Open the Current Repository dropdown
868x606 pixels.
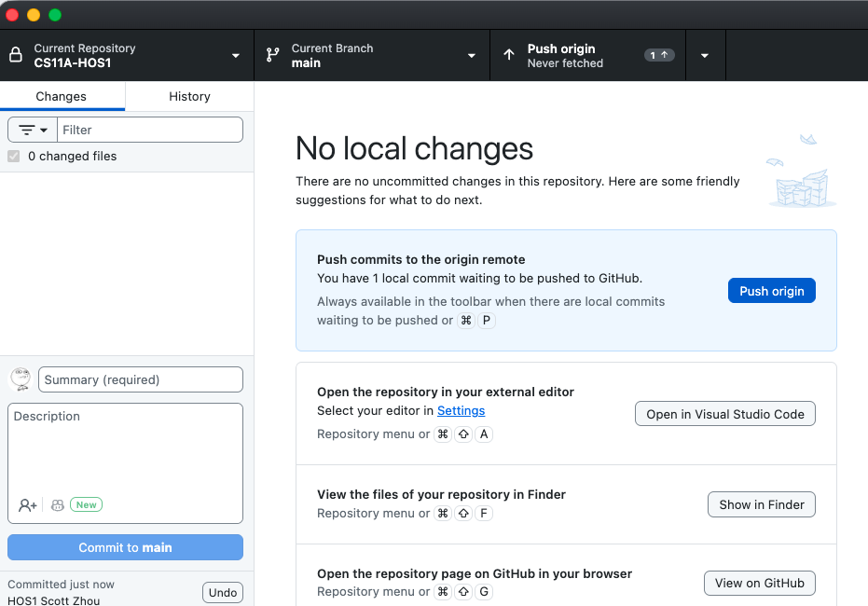point(236,54)
